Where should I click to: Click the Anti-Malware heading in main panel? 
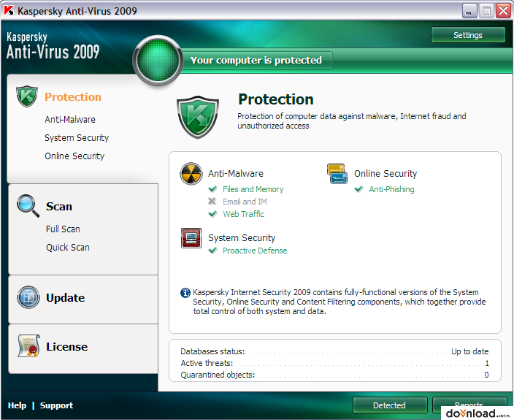(x=236, y=173)
